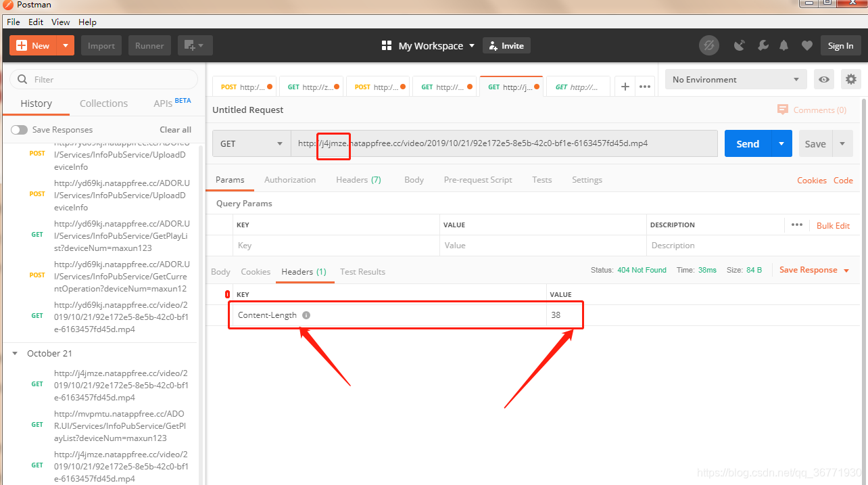Add a new request tab with plus icon

click(x=625, y=87)
